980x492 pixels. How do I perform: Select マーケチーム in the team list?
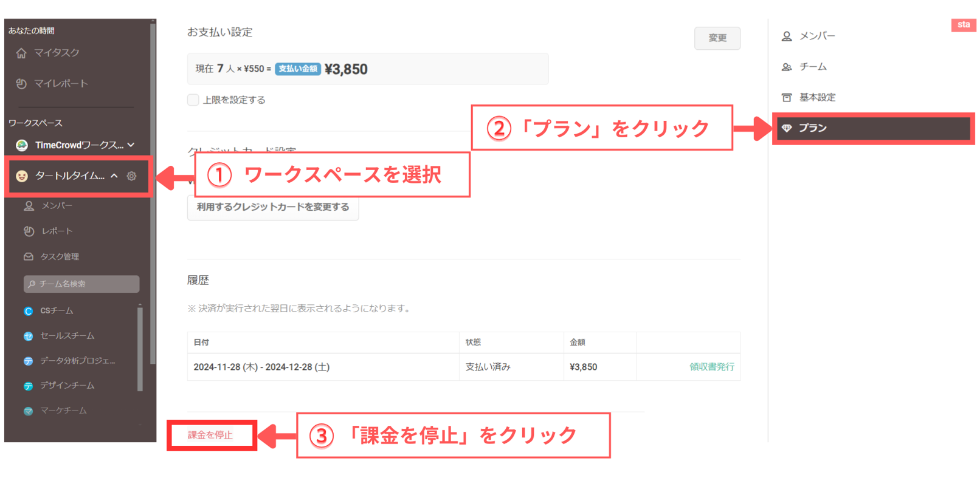(63, 411)
